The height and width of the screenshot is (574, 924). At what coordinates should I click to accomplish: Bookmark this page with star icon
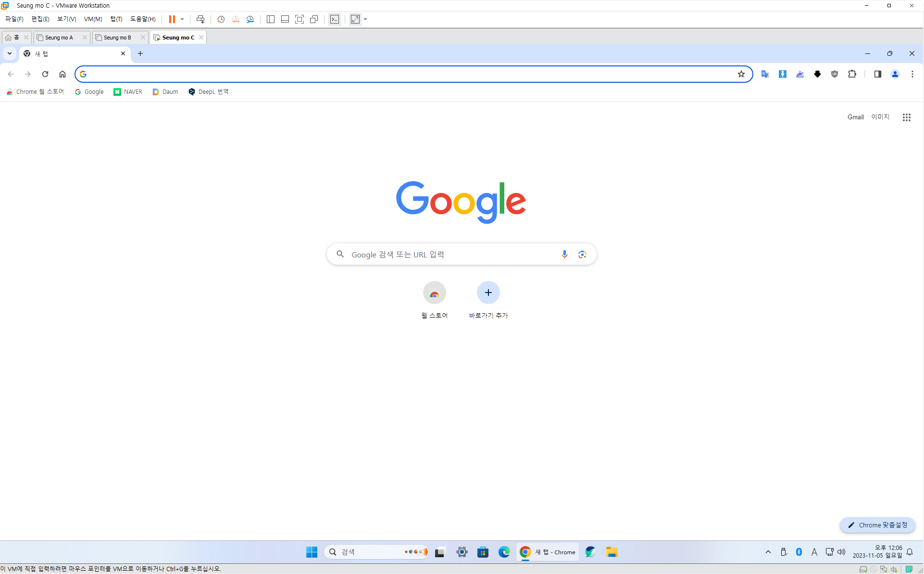pos(741,74)
